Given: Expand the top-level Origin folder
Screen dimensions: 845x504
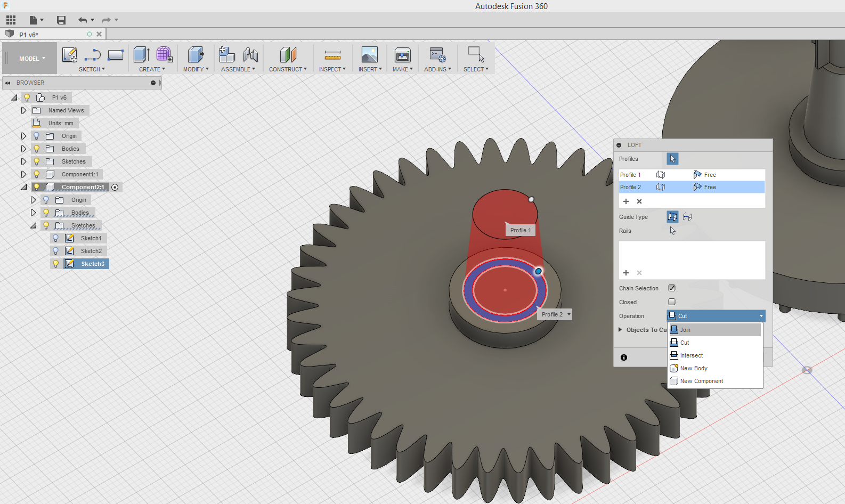Looking at the screenshot, I should click(x=23, y=136).
